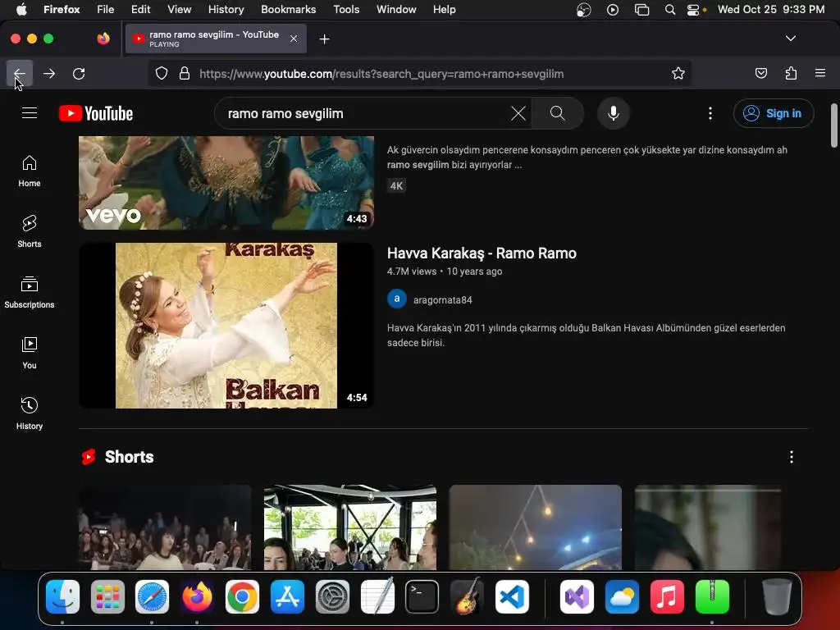
Task: Open the fourth Shorts thumbnail
Action: pyautogui.click(x=708, y=527)
